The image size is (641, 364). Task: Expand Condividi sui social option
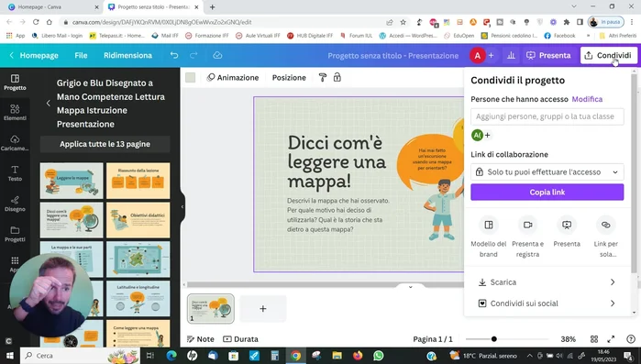click(x=547, y=303)
